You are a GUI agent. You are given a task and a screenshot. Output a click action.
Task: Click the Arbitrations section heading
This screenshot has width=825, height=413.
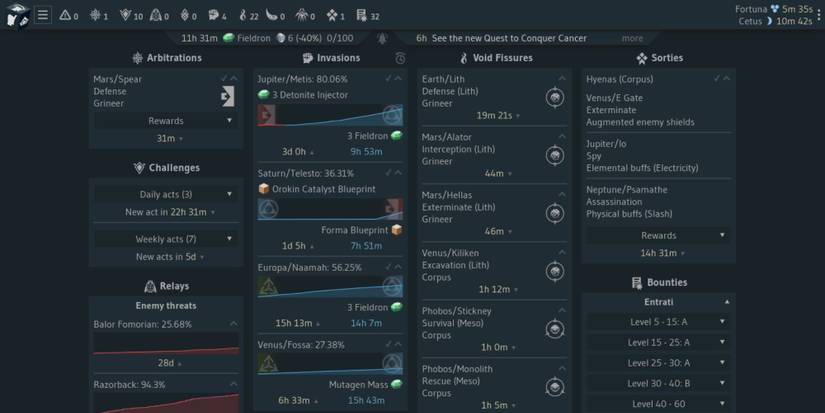(166, 58)
